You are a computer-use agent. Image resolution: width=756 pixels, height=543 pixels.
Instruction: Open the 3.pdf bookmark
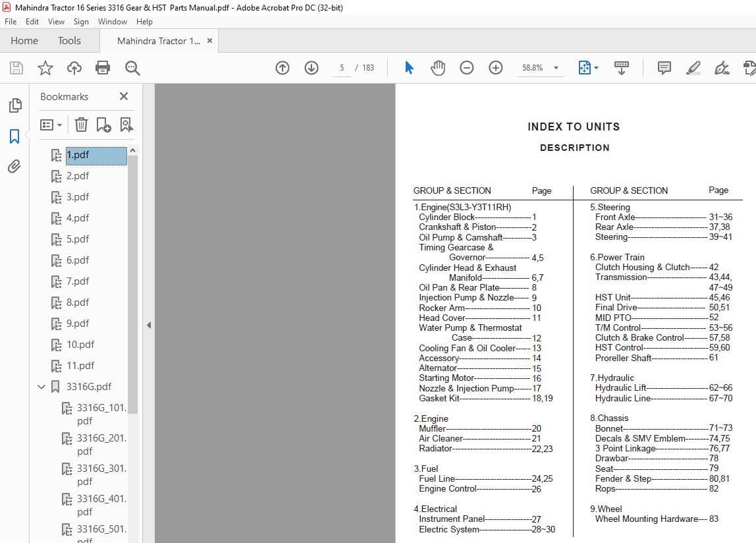[78, 198]
